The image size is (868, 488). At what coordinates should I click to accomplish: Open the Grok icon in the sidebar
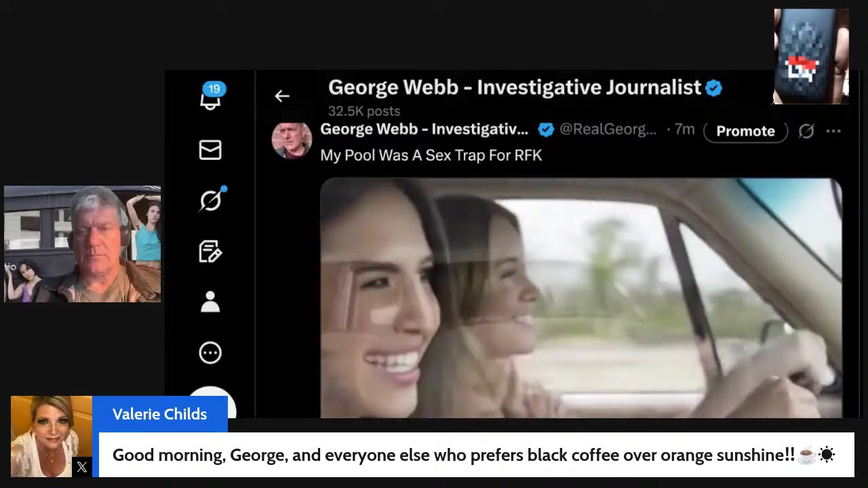(x=212, y=200)
